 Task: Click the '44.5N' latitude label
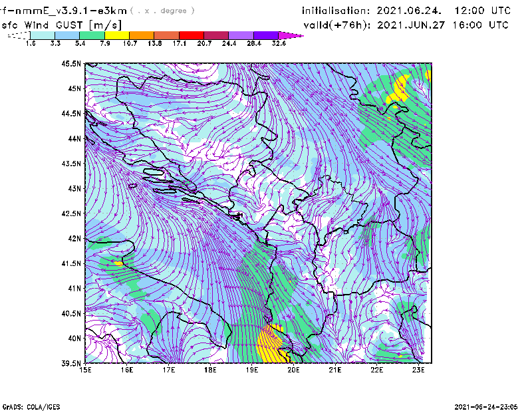(x=71, y=113)
